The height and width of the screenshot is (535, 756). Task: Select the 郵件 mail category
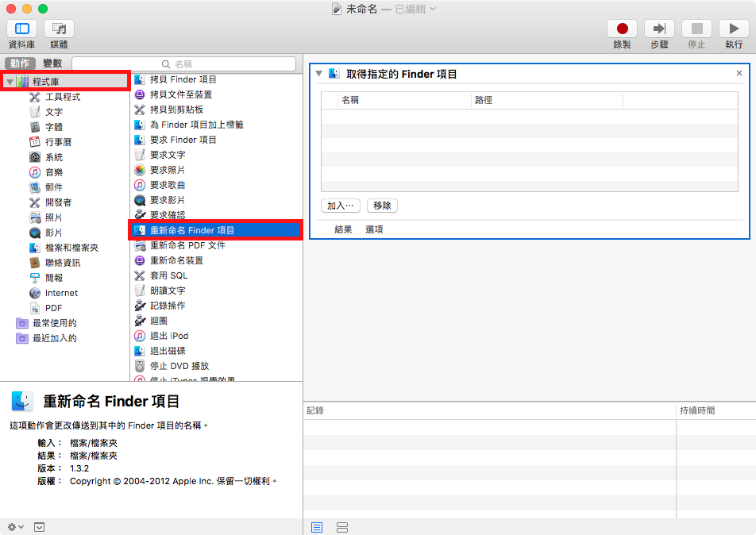click(53, 187)
